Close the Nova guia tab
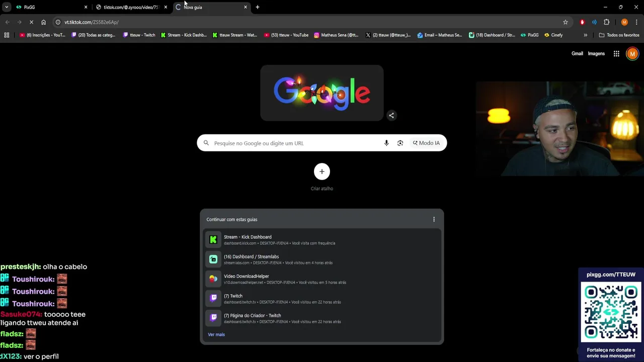644x362 pixels. coord(246,7)
